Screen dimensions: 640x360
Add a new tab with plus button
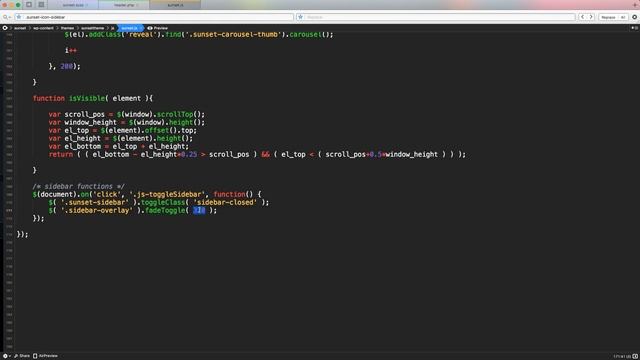(636, 4)
